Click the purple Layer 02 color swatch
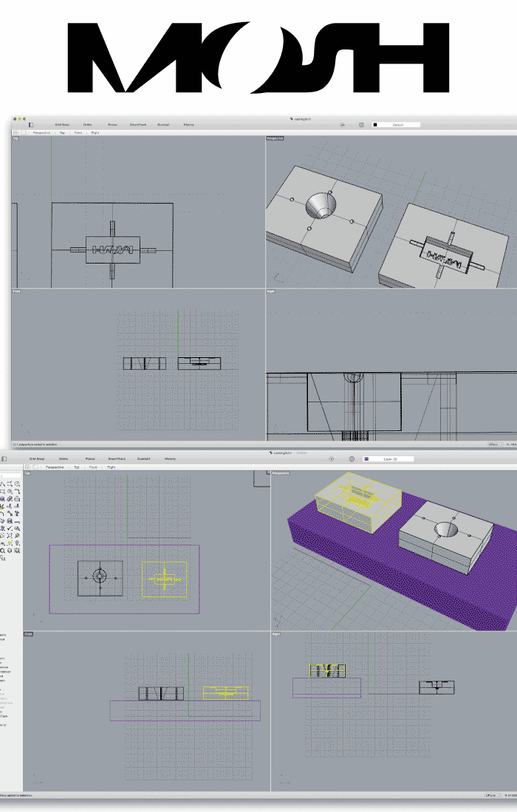517x812 pixels. [x=366, y=459]
